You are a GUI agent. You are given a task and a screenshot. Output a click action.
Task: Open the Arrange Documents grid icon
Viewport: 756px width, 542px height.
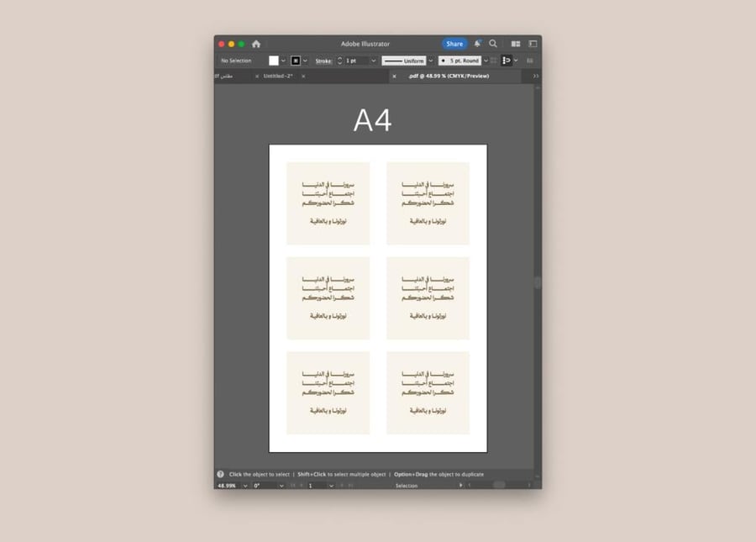(x=516, y=44)
